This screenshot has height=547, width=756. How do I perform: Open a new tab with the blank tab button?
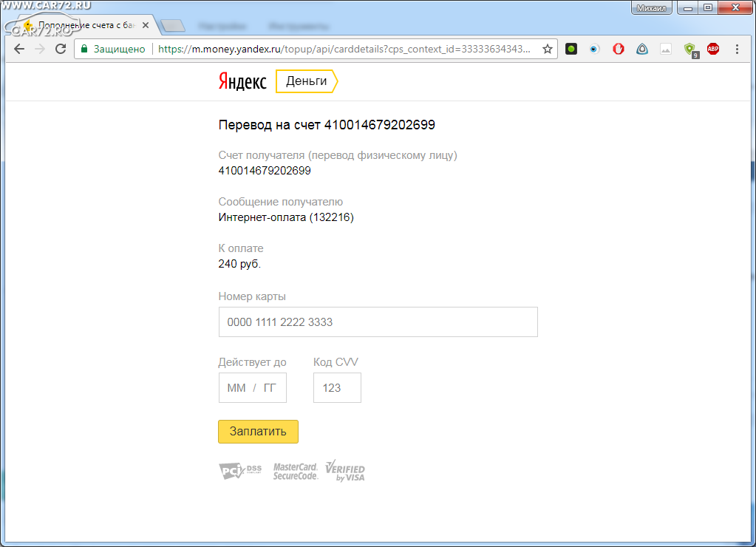[x=173, y=26]
